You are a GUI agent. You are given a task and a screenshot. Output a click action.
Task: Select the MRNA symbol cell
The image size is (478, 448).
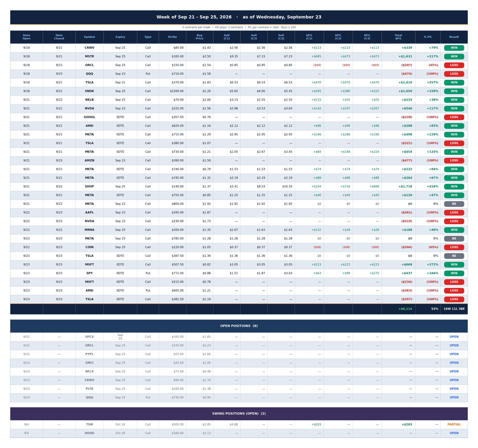point(89,230)
